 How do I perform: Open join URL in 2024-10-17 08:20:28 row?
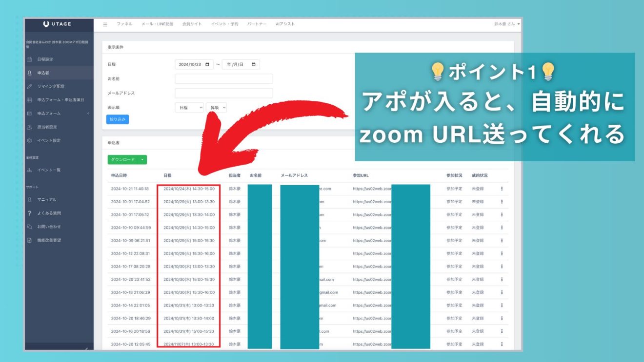pos(372,267)
